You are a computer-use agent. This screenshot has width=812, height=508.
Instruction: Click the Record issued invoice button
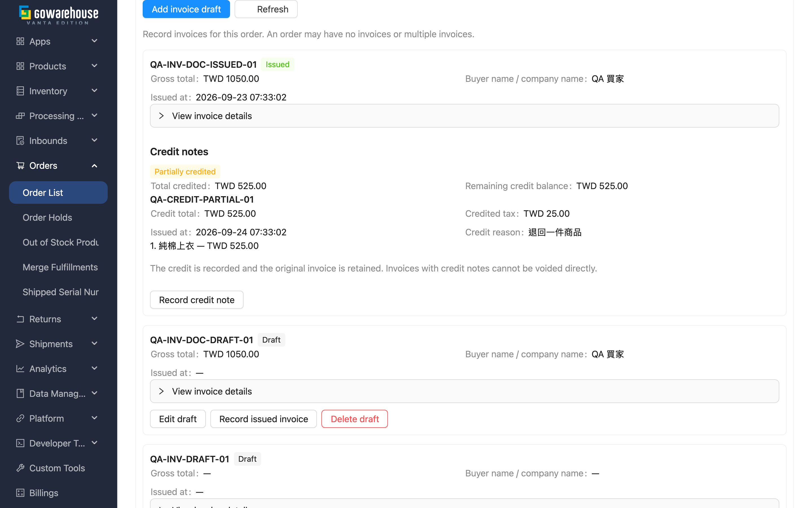(263, 419)
